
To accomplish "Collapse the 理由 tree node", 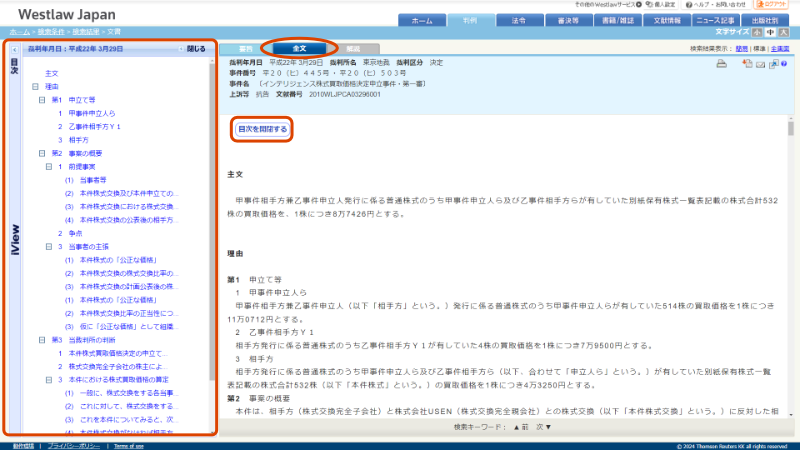I will click(35, 87).
